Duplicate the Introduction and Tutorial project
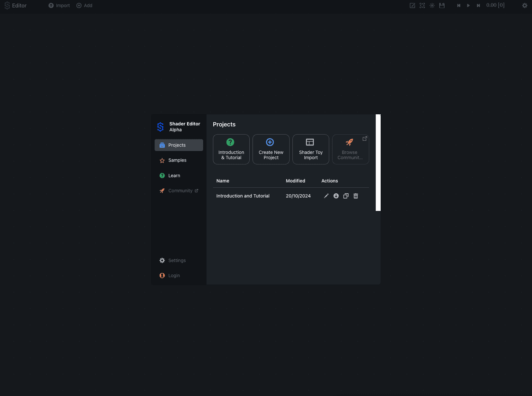Screen dimensions: 532x396 pos(346,196)
